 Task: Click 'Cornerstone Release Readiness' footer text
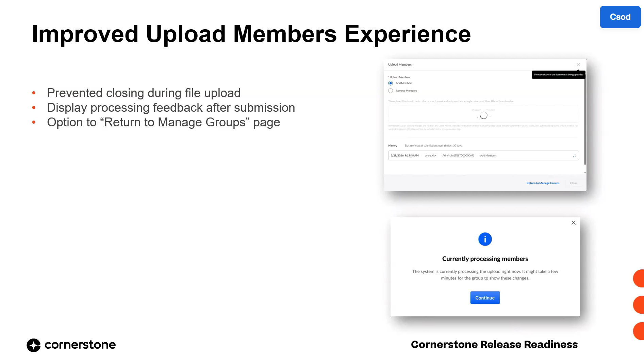pyautogui.click(x=494, y=345)
